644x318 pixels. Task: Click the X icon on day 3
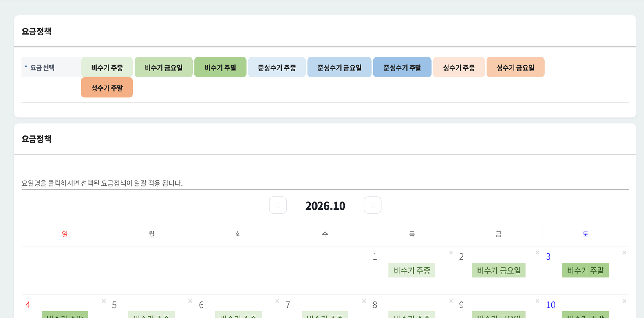tap(624, 253)
